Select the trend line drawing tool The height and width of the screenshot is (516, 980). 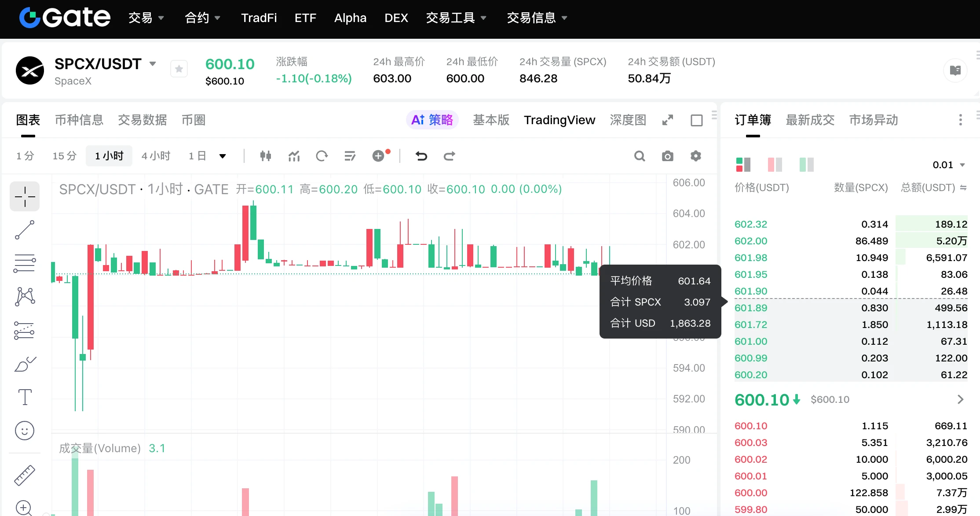coord(25,230)
